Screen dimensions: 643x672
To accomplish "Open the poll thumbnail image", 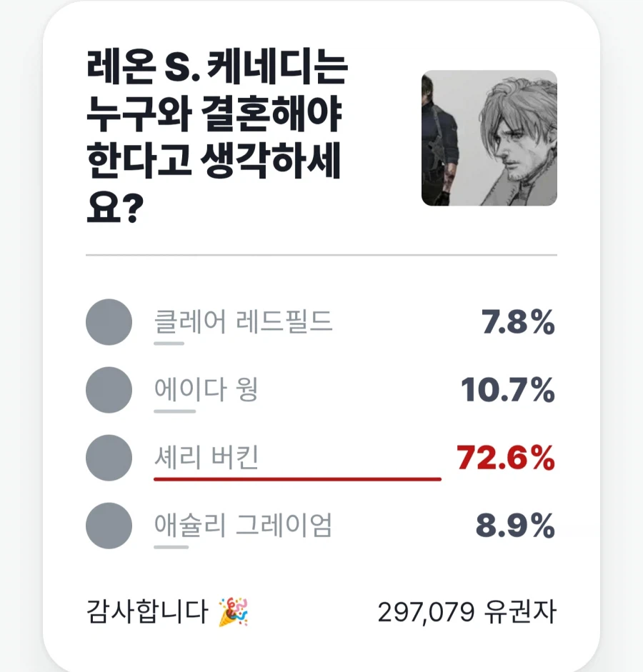I will pyautogui.click(x=489, y=138).
